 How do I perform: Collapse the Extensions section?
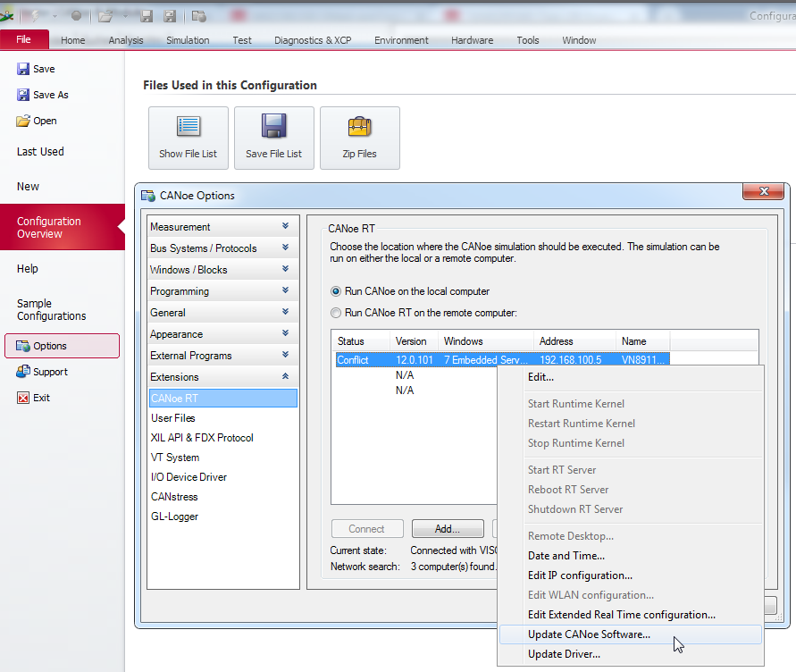[x=285, y=377]
